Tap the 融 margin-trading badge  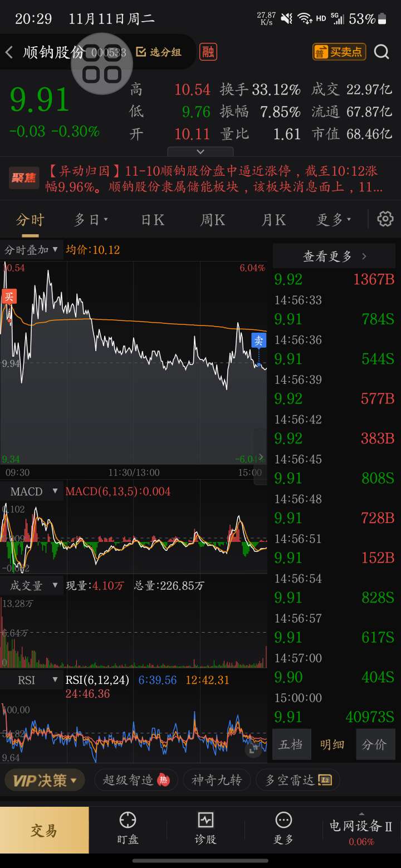(x=208, y=52)
